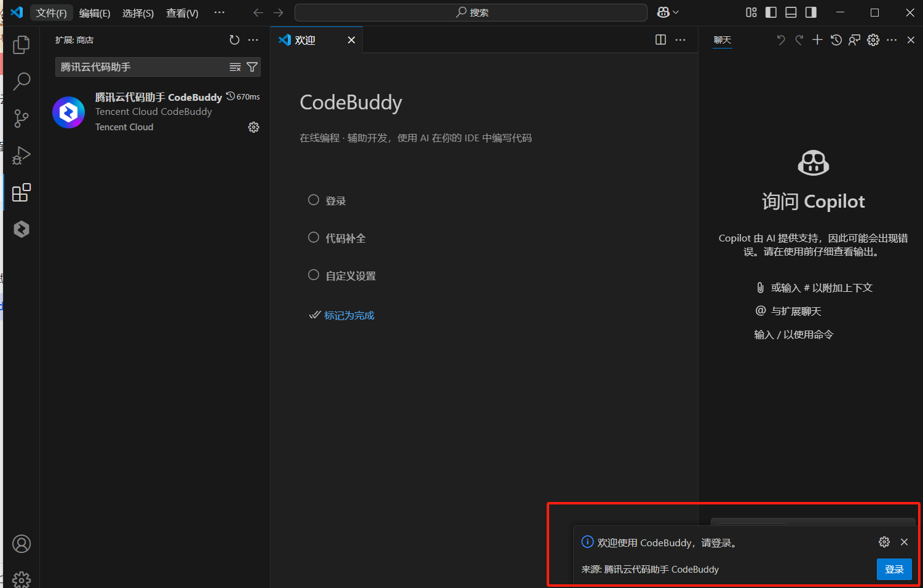Select the Extensions view icon
The image size is (923, 588).
click(22, 192)
